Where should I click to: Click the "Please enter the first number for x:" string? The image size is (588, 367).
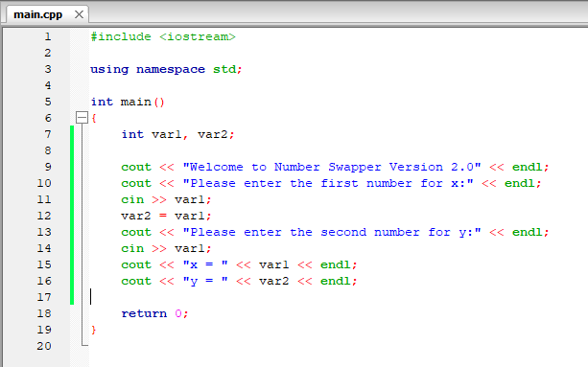click(x=328, y=184)
